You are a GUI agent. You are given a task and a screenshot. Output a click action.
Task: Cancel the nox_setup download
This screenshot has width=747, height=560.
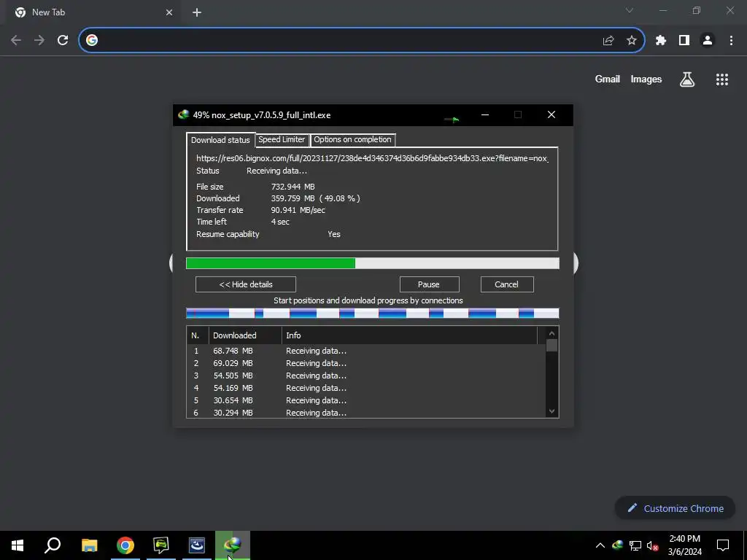point(507,284)
